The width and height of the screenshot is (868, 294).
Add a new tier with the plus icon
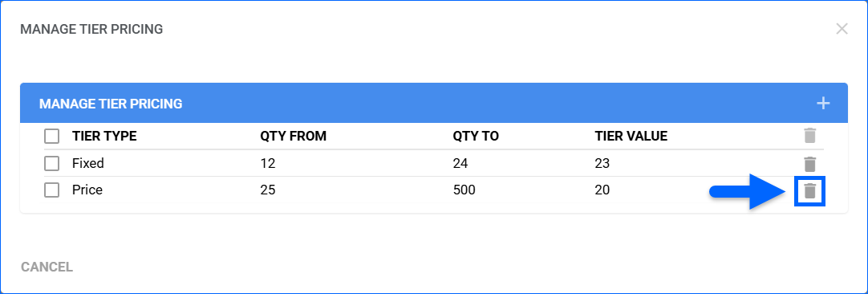[x=823, y=103]
